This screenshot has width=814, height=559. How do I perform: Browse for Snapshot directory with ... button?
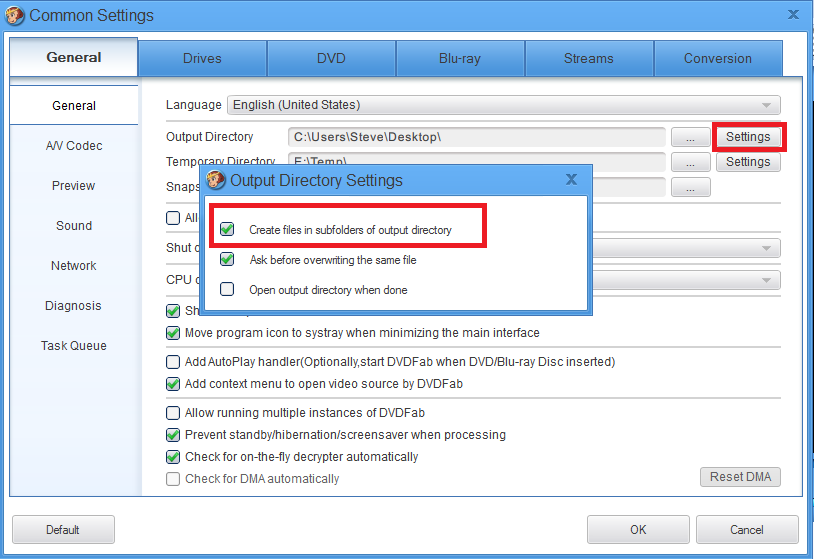coord(690,187)
